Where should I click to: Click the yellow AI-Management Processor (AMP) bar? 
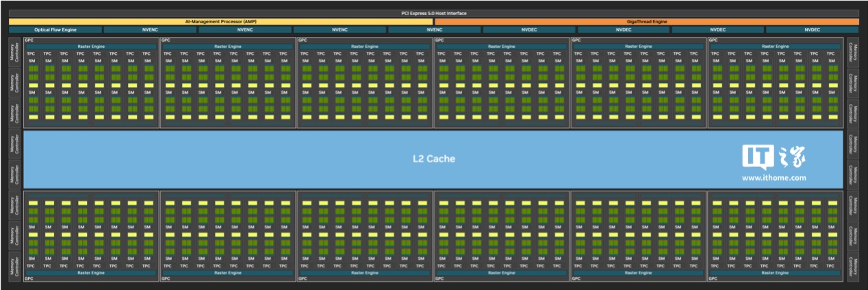[x=220, y=22]
